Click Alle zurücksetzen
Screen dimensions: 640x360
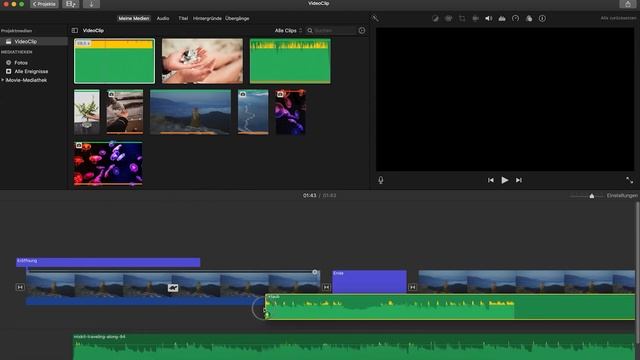coord(618,18)
